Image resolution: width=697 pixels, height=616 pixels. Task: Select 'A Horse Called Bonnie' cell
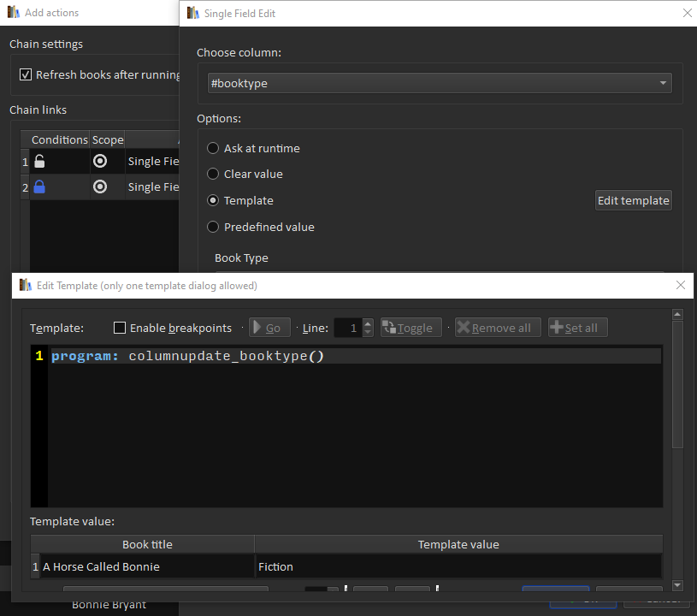[147, 566]
